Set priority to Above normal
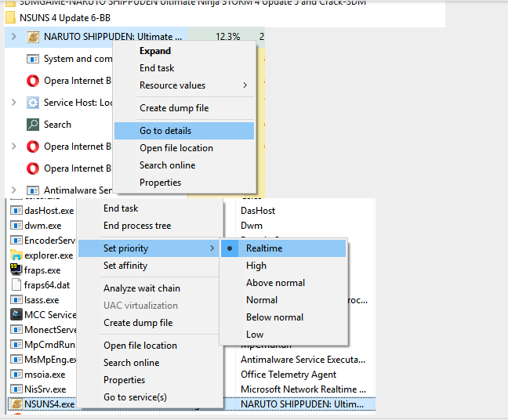The width and height of the screenshot is (508, 420). 283,283
